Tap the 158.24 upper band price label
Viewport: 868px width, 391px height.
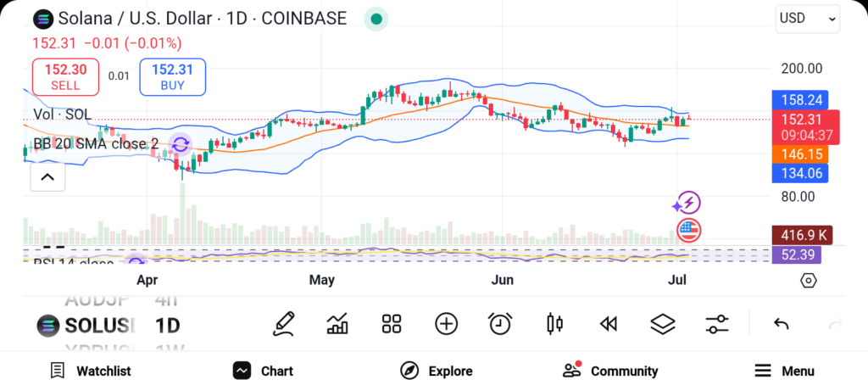(x=800, y=100)
